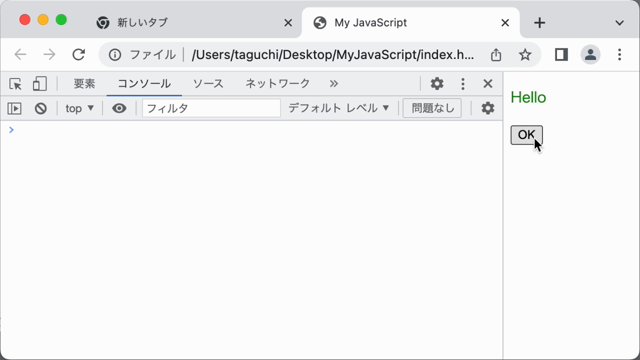Close the My JavaScript browser tab
Image resolution: width=640 pixels, height=360 pixels.
pos(505,23)
